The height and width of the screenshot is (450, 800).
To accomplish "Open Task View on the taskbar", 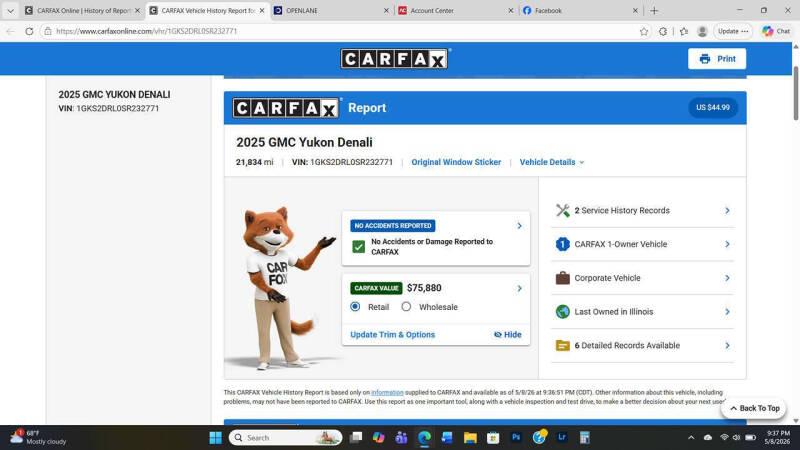I will pos(356,437).
